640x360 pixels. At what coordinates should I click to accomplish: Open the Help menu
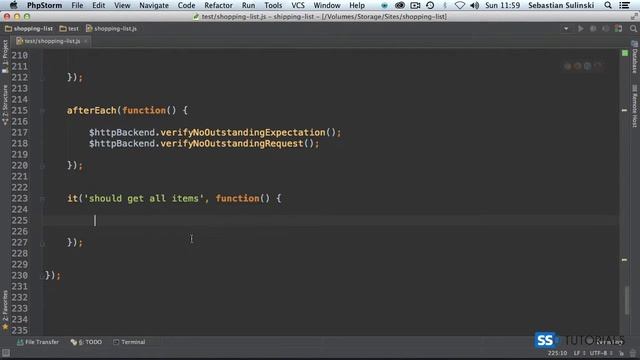point(357,5)
